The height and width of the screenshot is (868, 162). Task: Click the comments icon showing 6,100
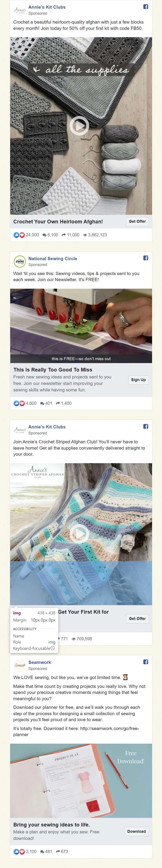click(44, 235)
